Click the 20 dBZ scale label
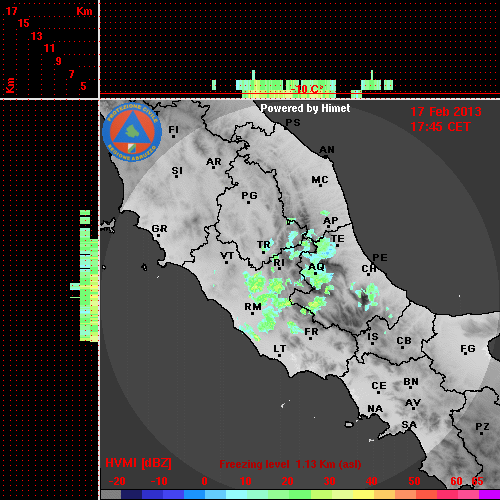 tap(287, 481)
